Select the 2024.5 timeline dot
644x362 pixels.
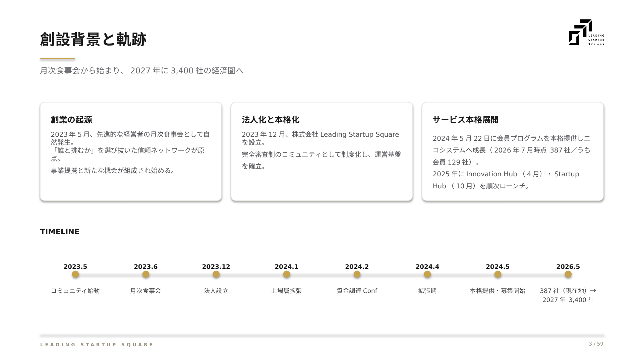click(498, 274)
